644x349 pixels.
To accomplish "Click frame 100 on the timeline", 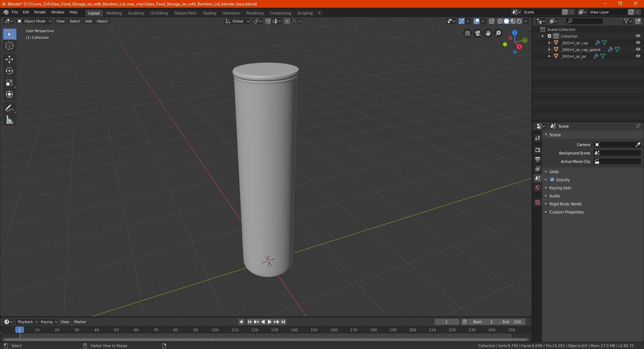I will tap(215, 330).
